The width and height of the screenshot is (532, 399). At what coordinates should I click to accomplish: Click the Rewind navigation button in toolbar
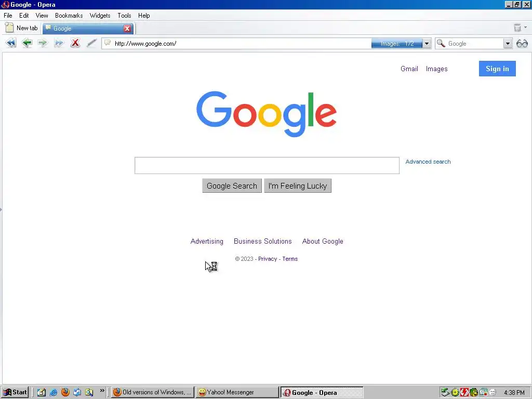click(x=10, y=43)
